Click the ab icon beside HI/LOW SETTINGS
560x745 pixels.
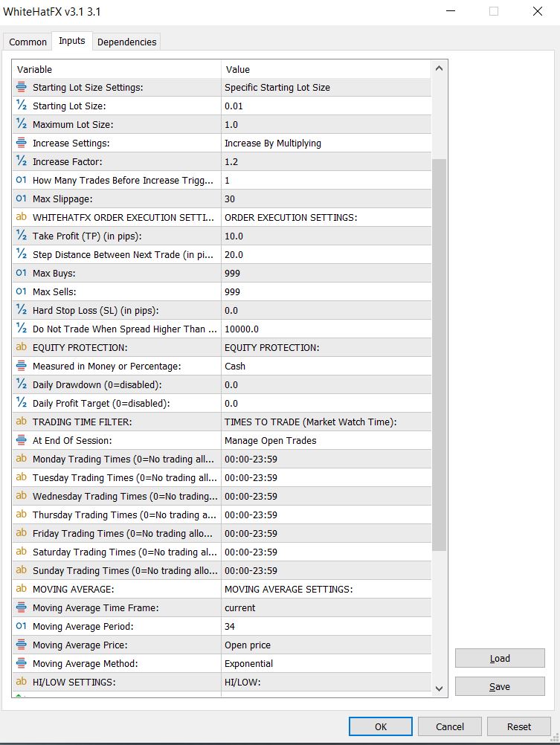22,681
